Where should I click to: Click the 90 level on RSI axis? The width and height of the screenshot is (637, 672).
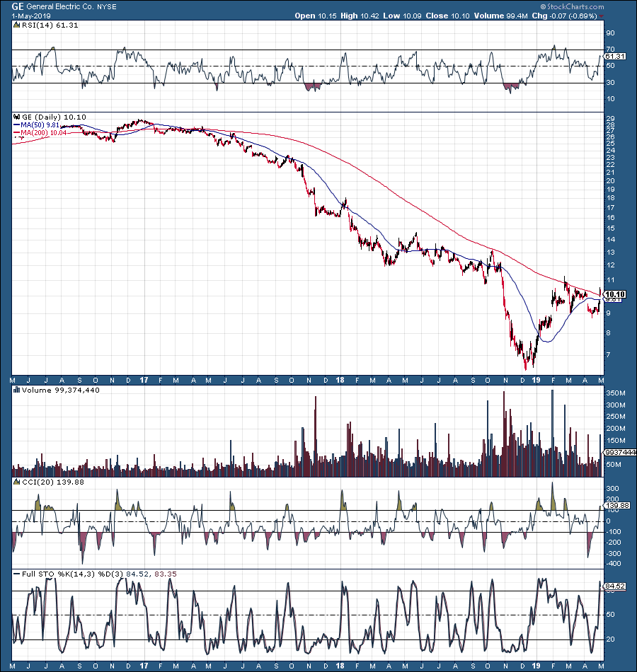610,33
